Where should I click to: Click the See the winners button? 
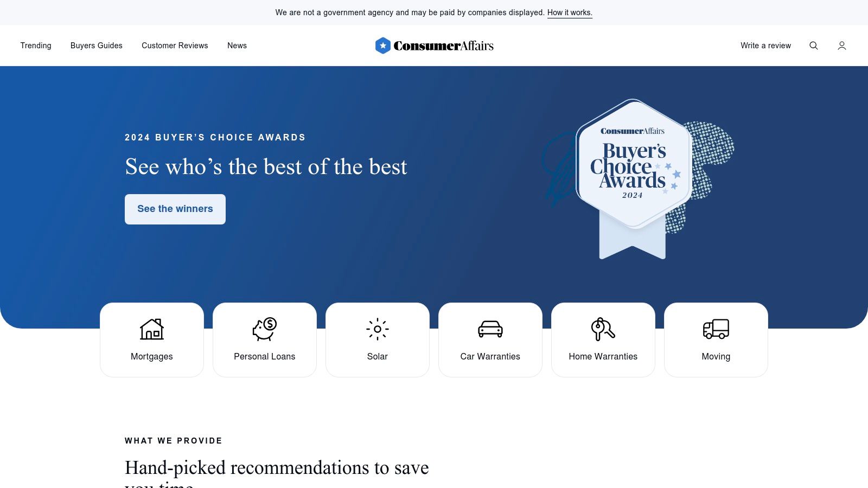pos(175,209)
